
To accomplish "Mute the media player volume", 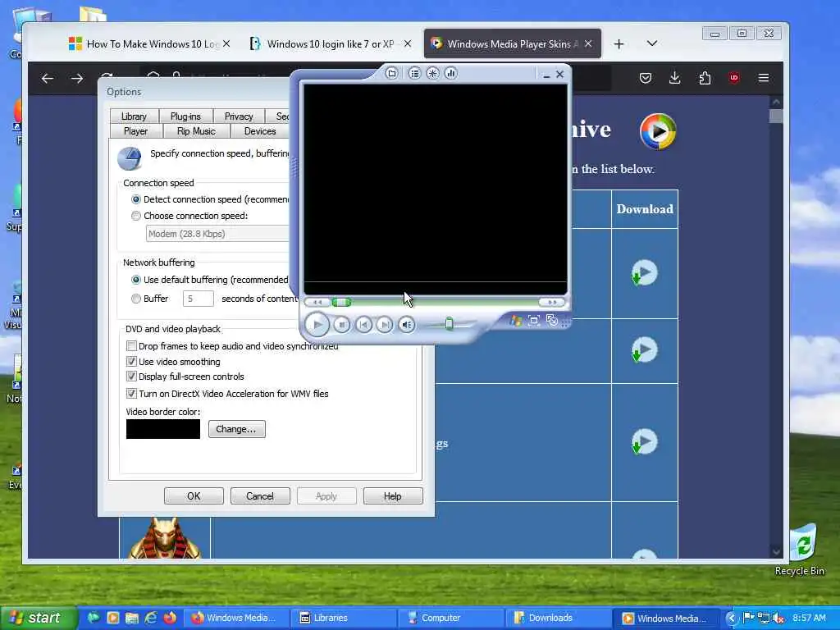I will pos(407,324).
